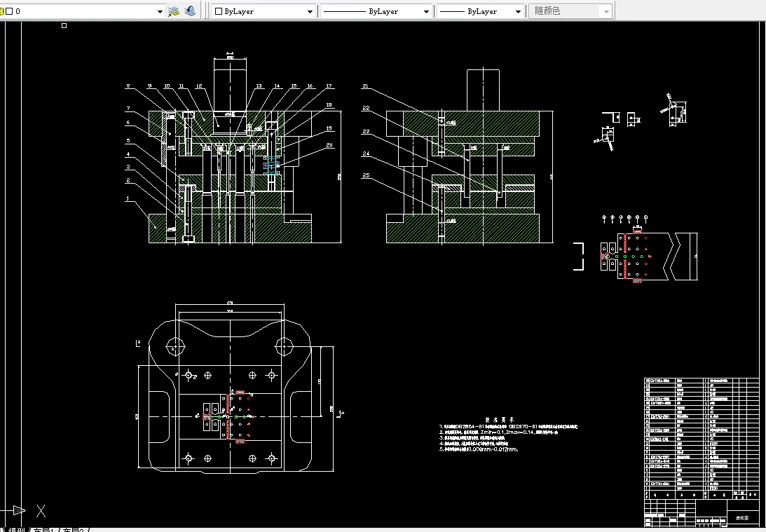Image resolution: width=766 pixels, height=532 pixels.
Task: Click part balloon number 24
Action: tap(366, 154)
